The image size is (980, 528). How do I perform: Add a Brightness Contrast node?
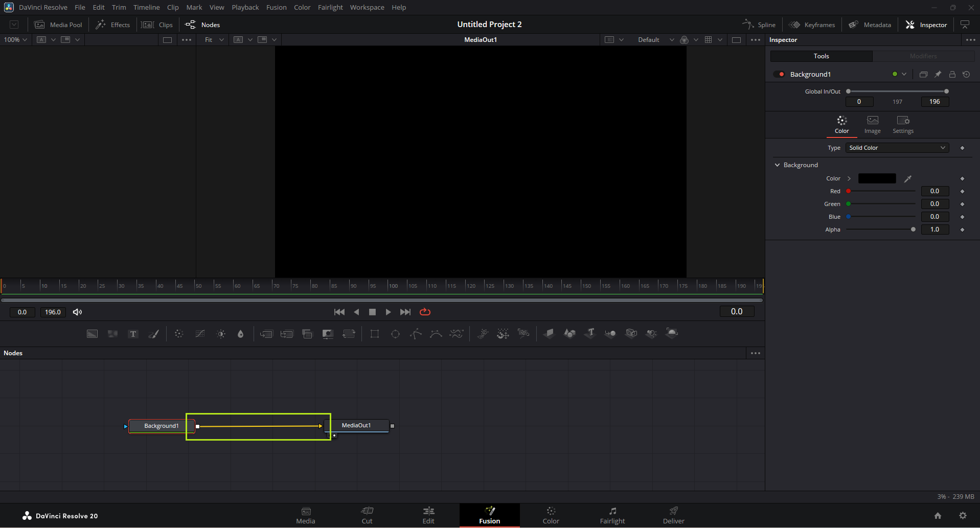click(221, 334)
